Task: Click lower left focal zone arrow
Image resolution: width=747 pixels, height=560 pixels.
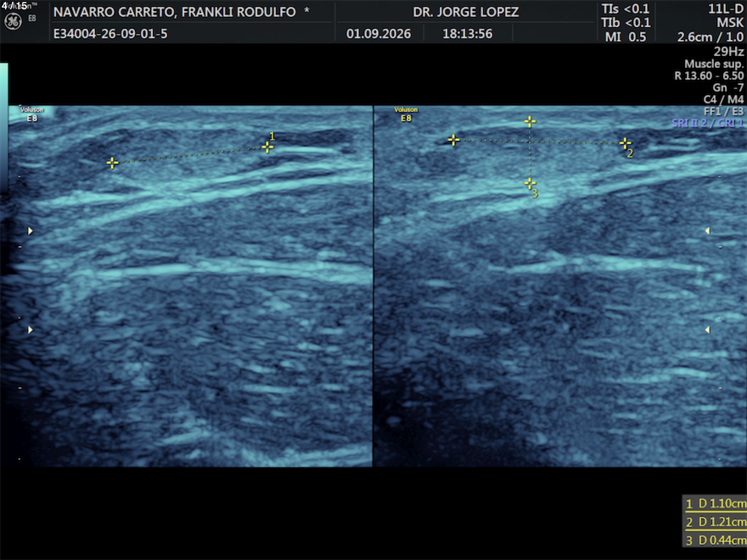Action: [x=30, y=330]
